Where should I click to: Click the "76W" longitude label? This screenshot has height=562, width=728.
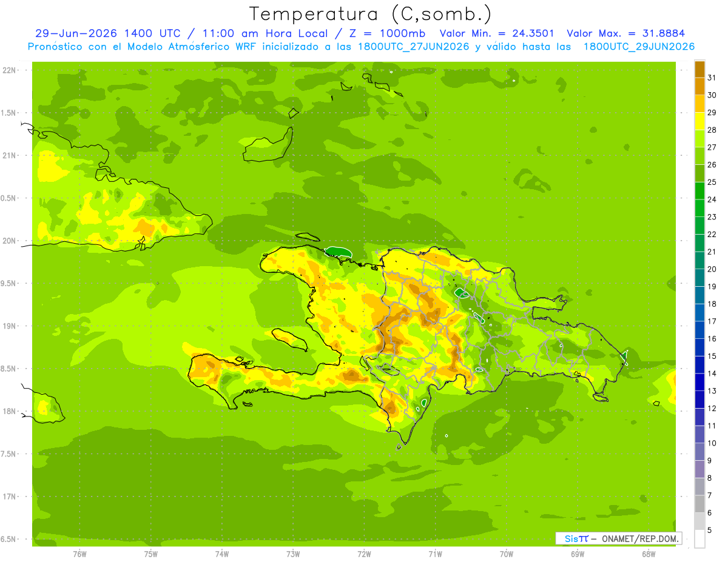point(79,554)
